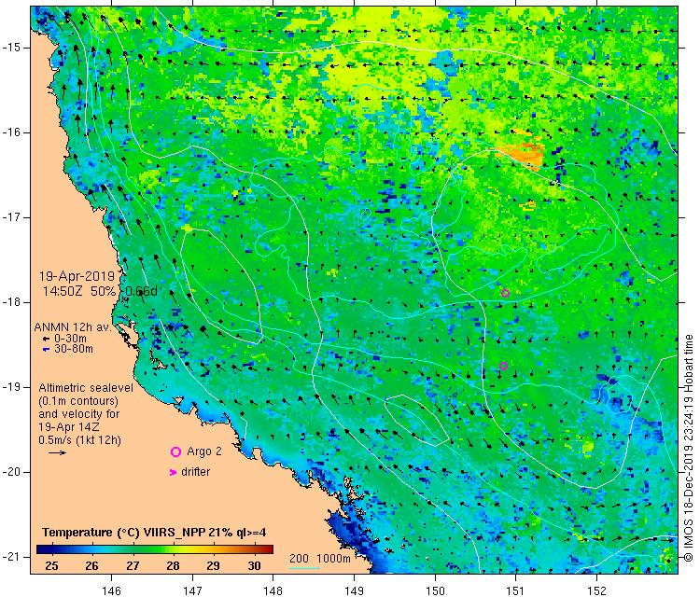Click the color bar label 29
Image resolution: width=700 pixels, height=597 pixels.
[214, 566]
